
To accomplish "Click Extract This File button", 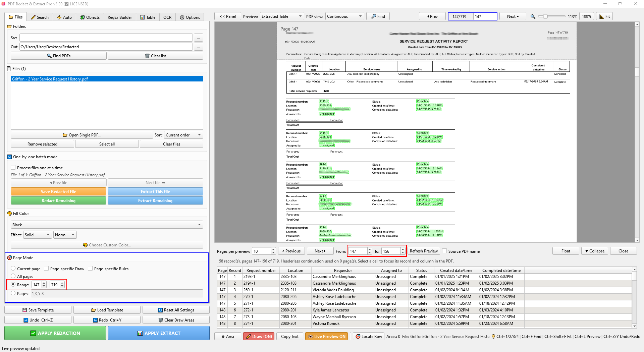I will click(x=155, y=192).
